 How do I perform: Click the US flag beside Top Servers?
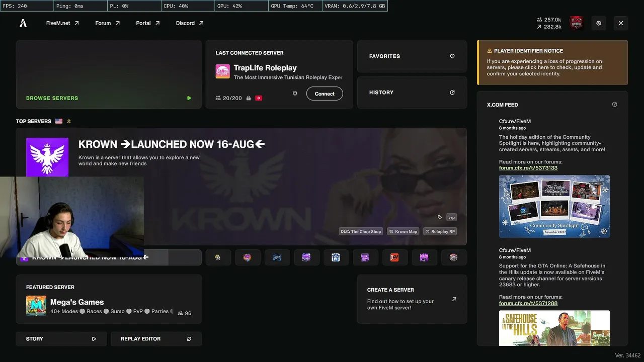point(59,121)
